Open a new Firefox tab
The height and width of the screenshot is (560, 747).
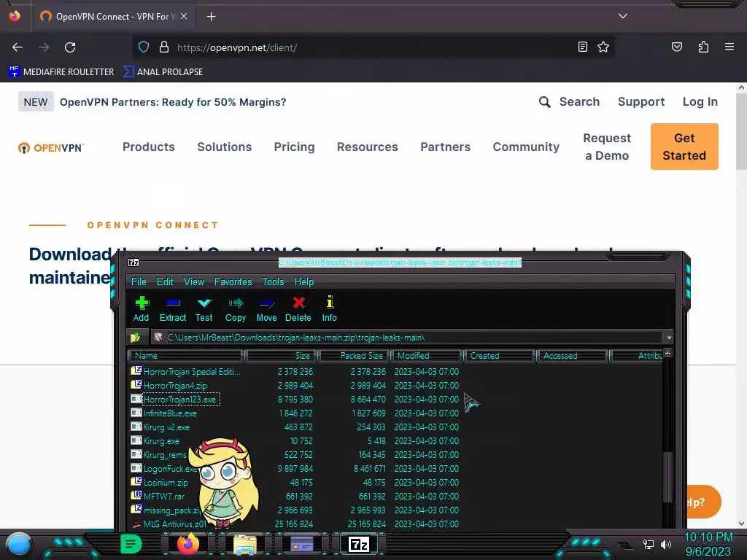(x=211, y=17)
